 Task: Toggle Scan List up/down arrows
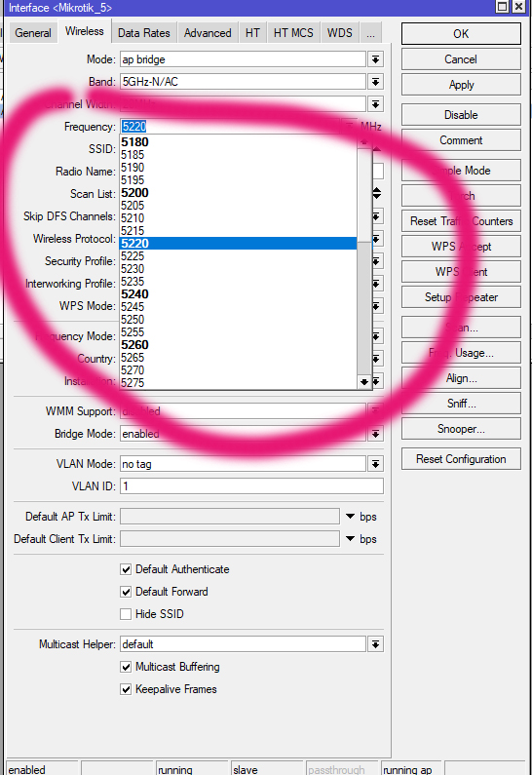tap(376, 193)
